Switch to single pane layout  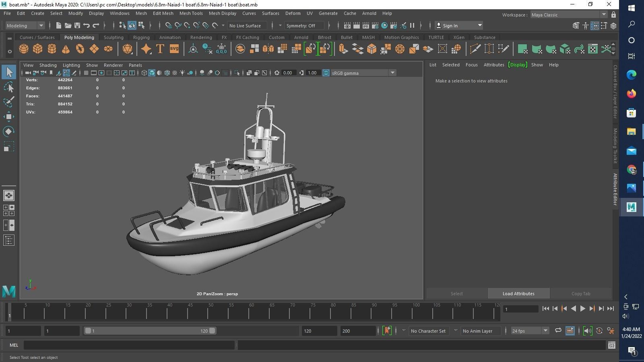click(9, 195)
